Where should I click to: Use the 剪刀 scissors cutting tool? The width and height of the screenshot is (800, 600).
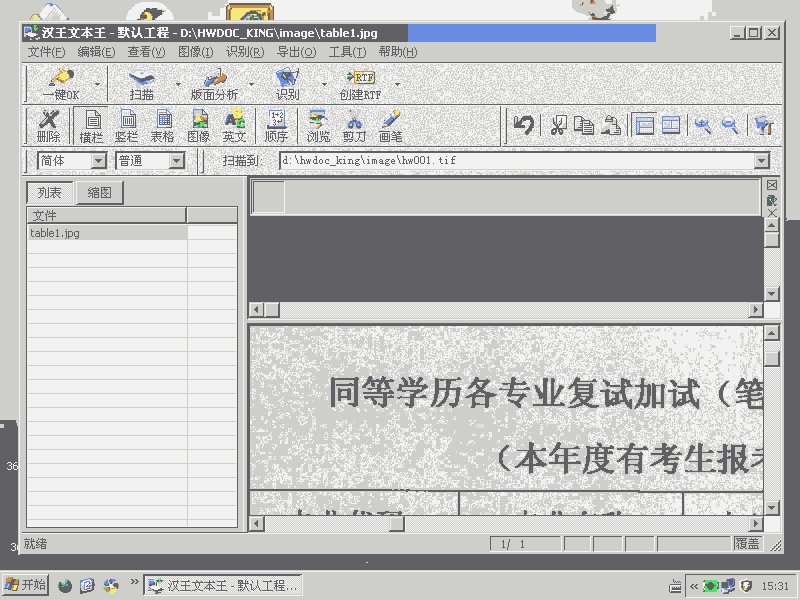[355, 126]
